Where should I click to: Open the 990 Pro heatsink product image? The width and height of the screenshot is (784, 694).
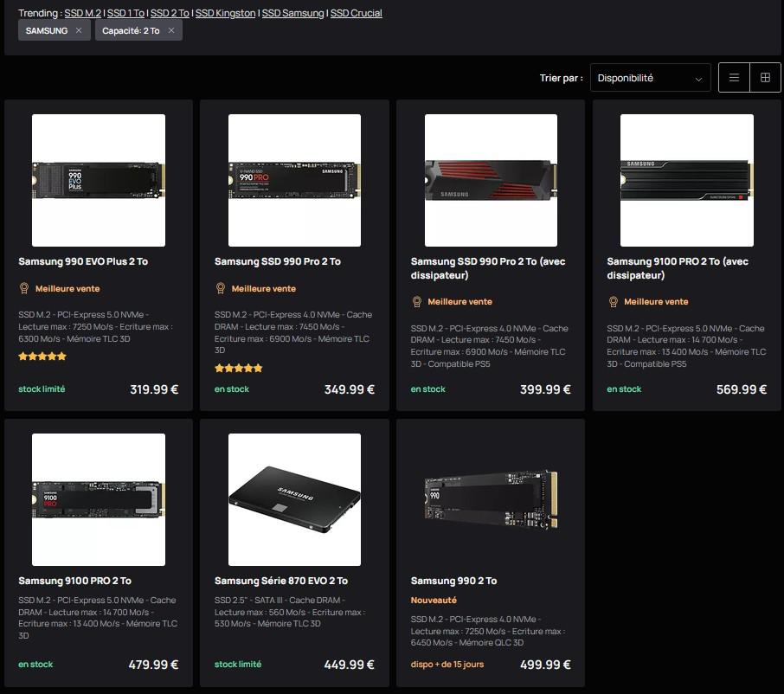tap(491, 180)
